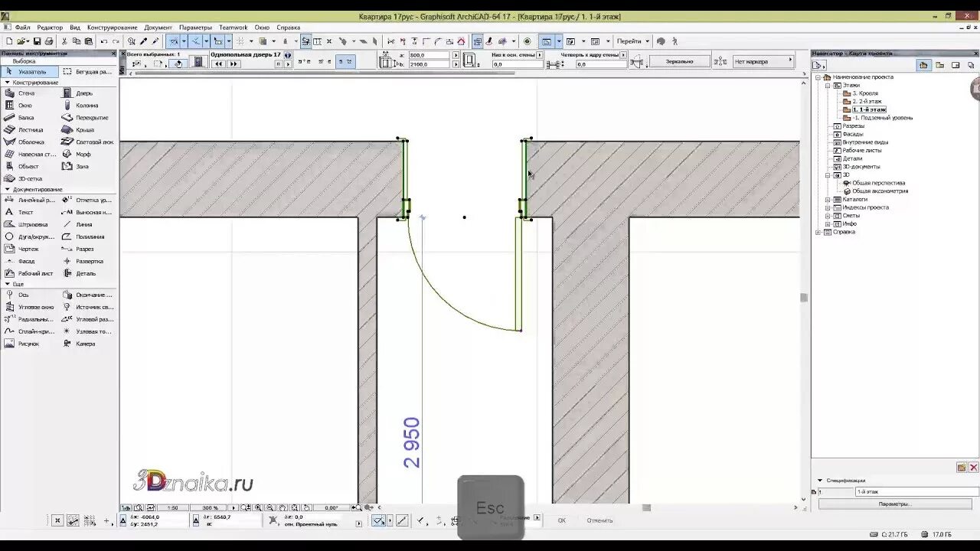Screen dimensions: 980x551
Task: Click the door width field showing 800,0
Action: (x=430, y=56)
